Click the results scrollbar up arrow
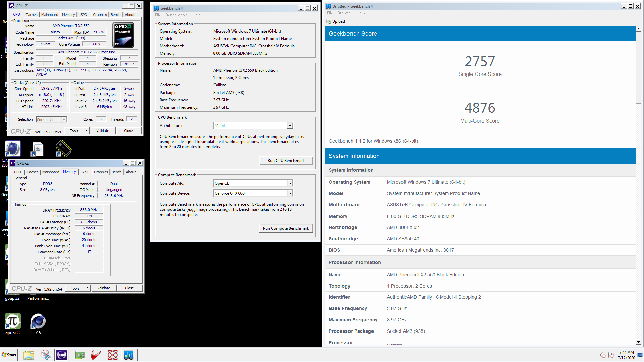Viewport: 644px width, 362px height. [638, 29]
